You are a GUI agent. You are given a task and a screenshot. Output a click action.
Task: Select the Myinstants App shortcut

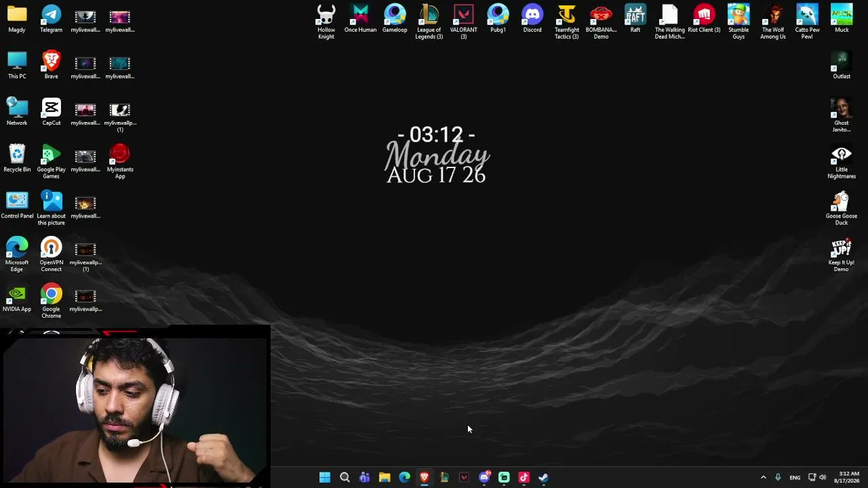point(120,162)
